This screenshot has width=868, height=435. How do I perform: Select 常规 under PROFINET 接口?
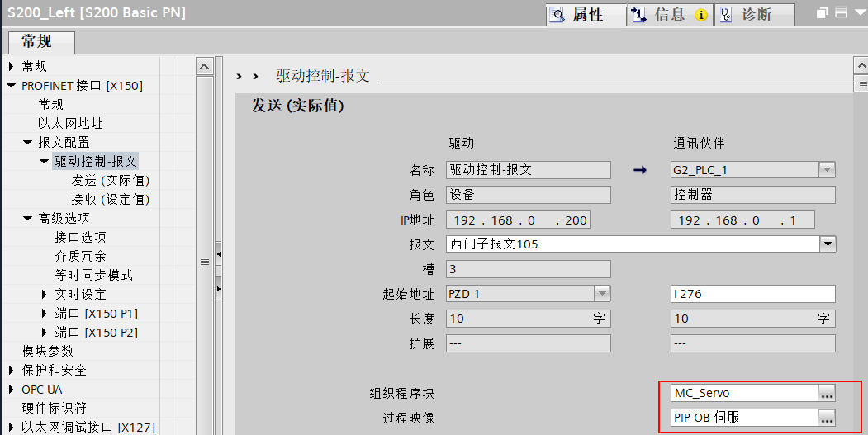pos(50,105)
